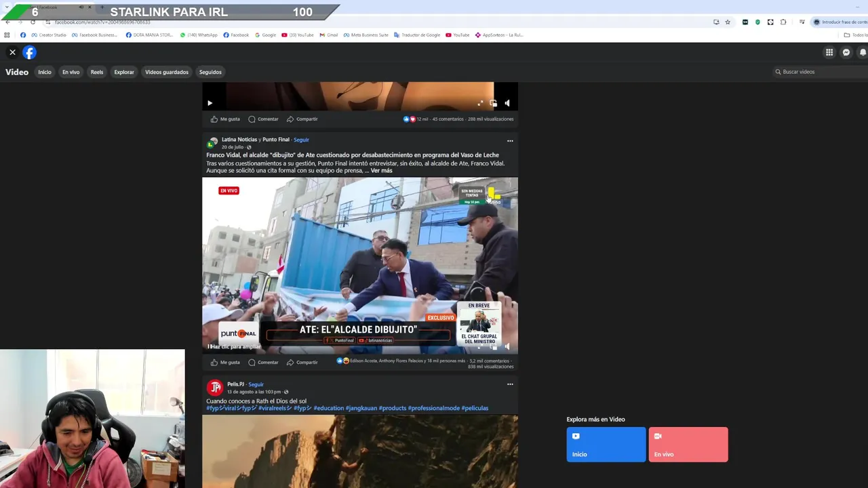Open the Latina Noticias post options menu
The image size is (868, 488).
510,141
